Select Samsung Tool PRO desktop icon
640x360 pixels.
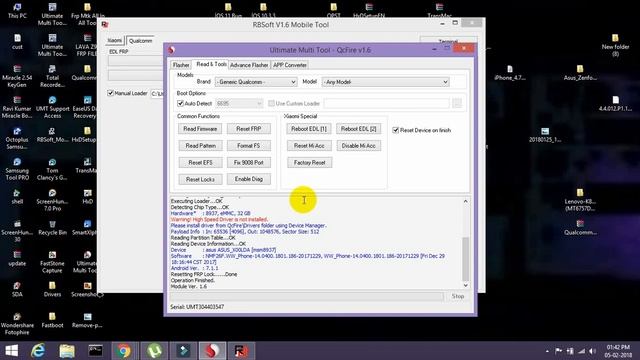click(17, 169)
